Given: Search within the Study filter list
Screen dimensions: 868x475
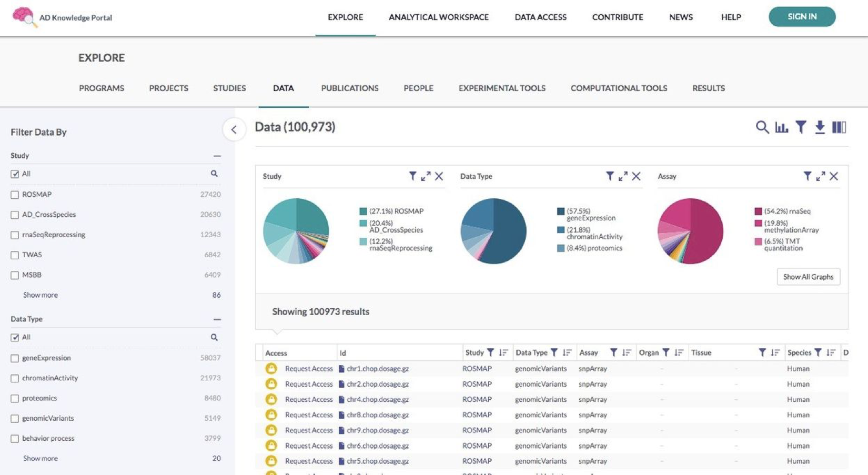Looking at the screenshot, I should 214,174.
